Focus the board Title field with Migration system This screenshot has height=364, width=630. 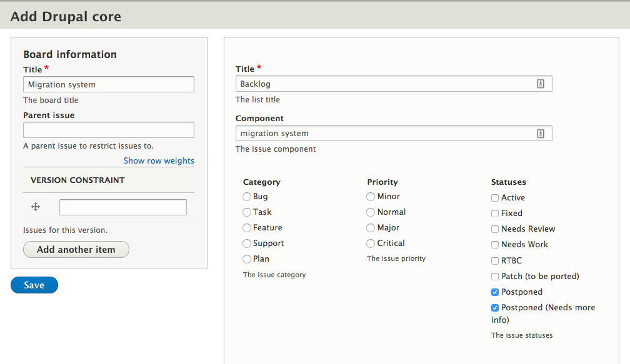(x=109, y=84)
